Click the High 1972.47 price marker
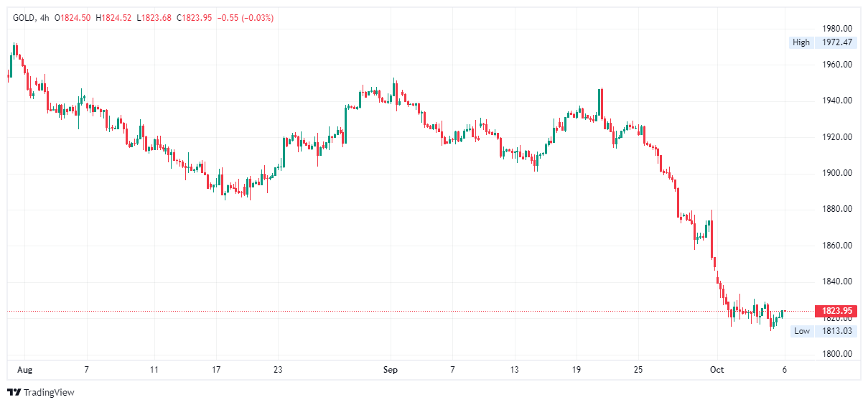 823,42
